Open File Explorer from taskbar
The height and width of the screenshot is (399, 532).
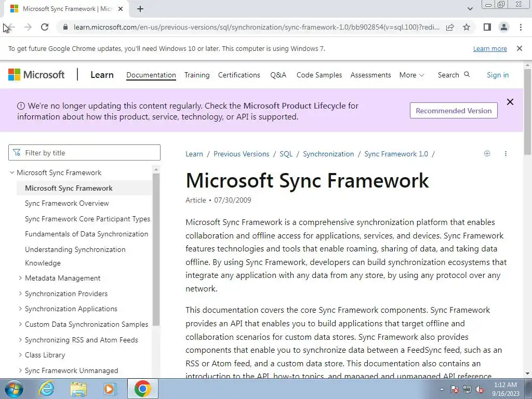tap(78, 389)
